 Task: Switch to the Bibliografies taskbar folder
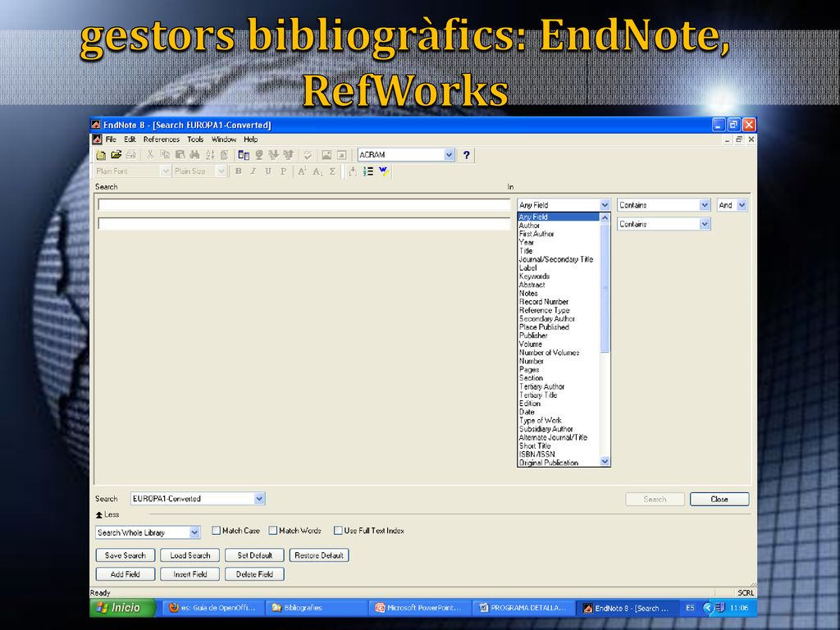(x=315, y=608)
